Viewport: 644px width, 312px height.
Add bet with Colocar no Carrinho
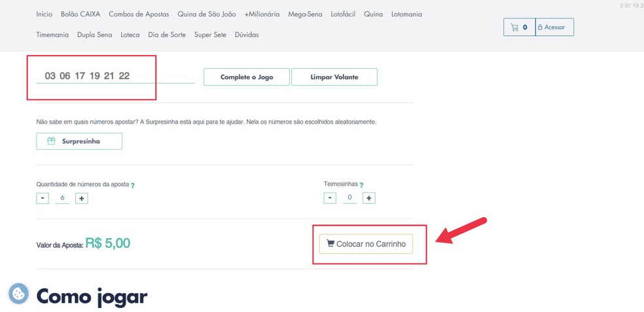tap(366, 244)
